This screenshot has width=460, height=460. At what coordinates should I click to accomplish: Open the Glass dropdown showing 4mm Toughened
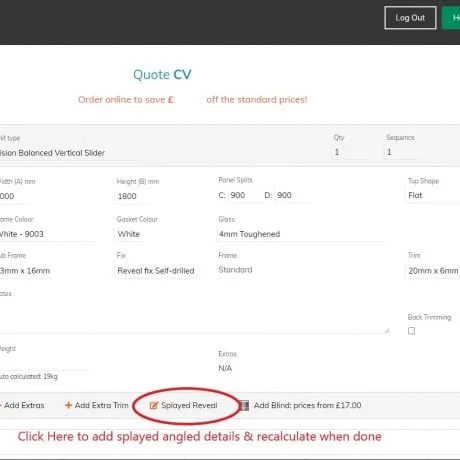click(300, 234)
